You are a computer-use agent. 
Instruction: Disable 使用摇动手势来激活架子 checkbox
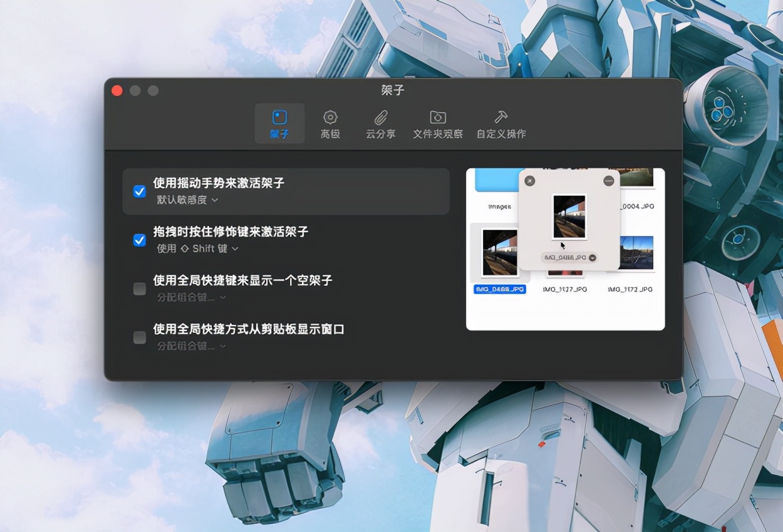[x=139, y=192]
